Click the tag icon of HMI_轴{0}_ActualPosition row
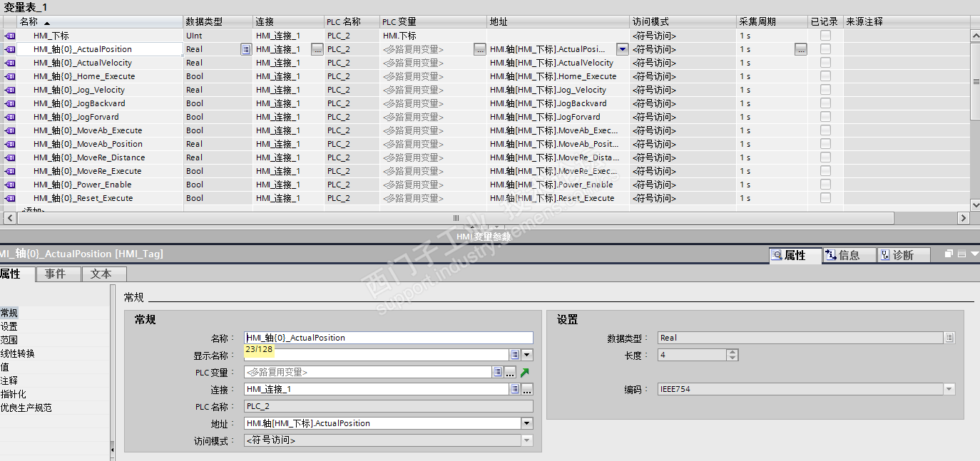980x461 pixels. [x=9, y=49]
